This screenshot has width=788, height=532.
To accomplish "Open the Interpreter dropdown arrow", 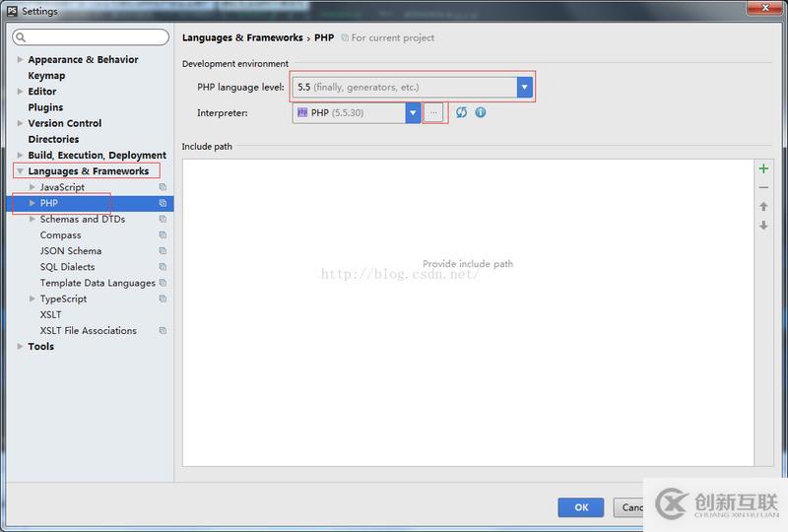I will (413, 112).
